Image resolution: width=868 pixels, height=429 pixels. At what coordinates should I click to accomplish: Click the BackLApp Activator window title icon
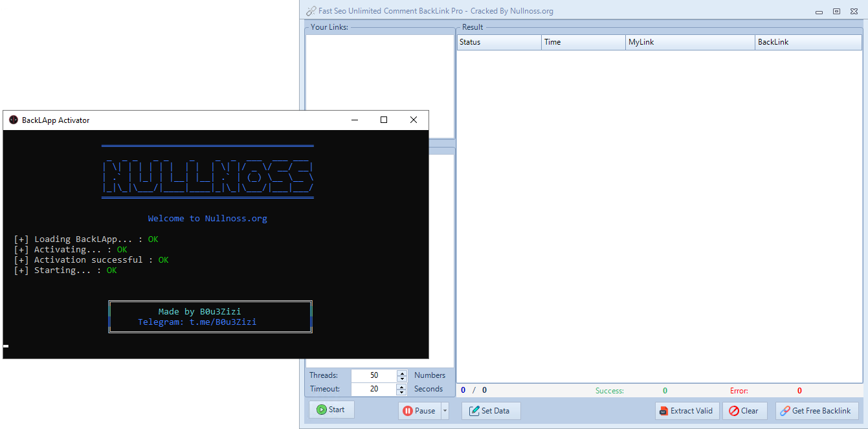(14, 120)
